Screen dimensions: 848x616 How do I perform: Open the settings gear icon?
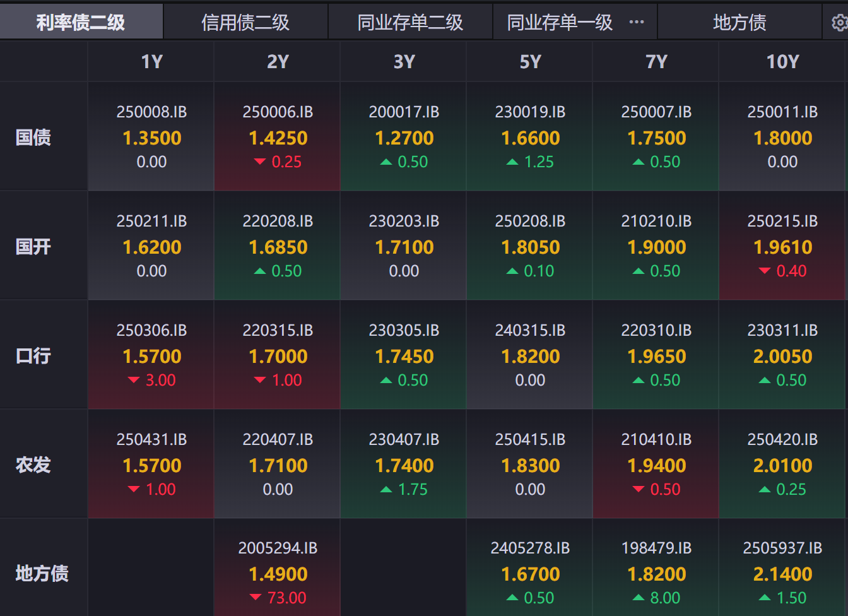[839, 23]
